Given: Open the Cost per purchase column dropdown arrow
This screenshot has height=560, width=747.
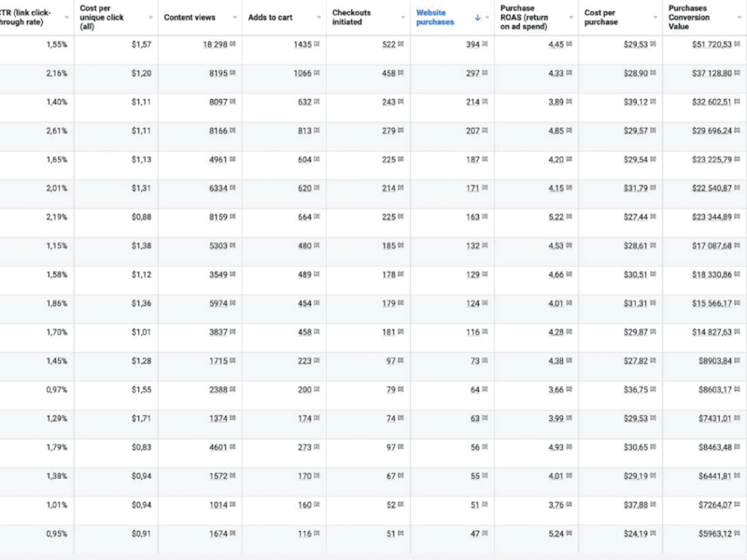Looking at the screenshot, I should 655,18.
